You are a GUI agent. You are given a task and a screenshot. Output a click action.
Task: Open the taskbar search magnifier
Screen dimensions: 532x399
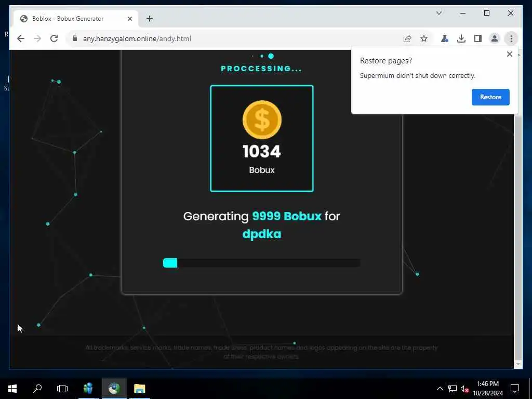pyautogui.click(x=37, y=389)
